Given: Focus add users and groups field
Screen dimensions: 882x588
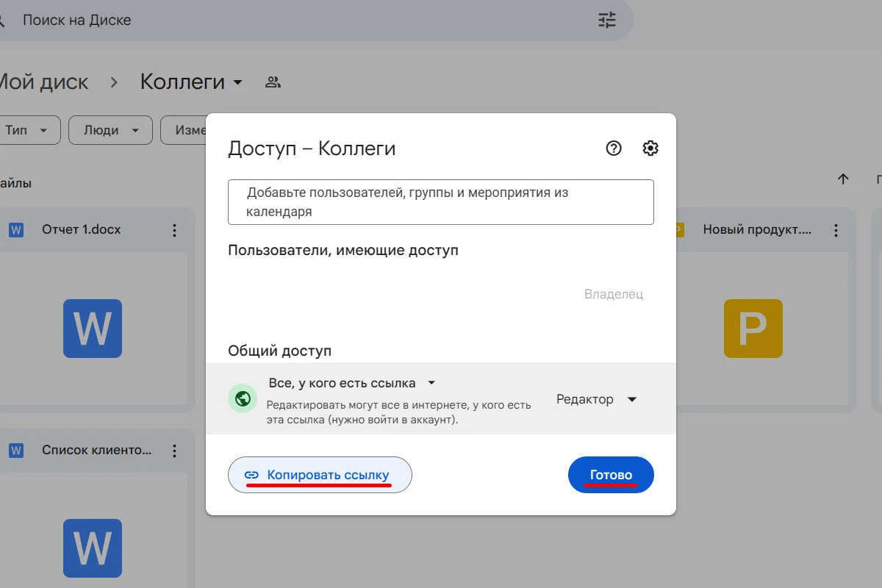Looking at the screenshot, I should click(441, 202).
